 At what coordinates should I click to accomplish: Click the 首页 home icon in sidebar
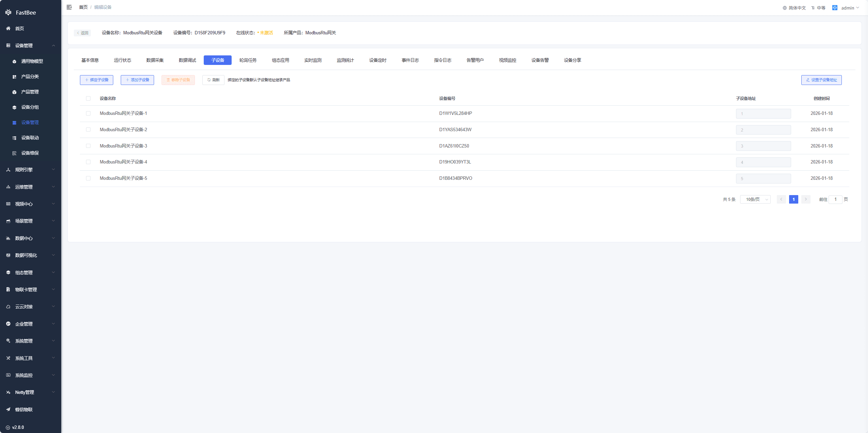pyautogui.click(x=8, y=29)
